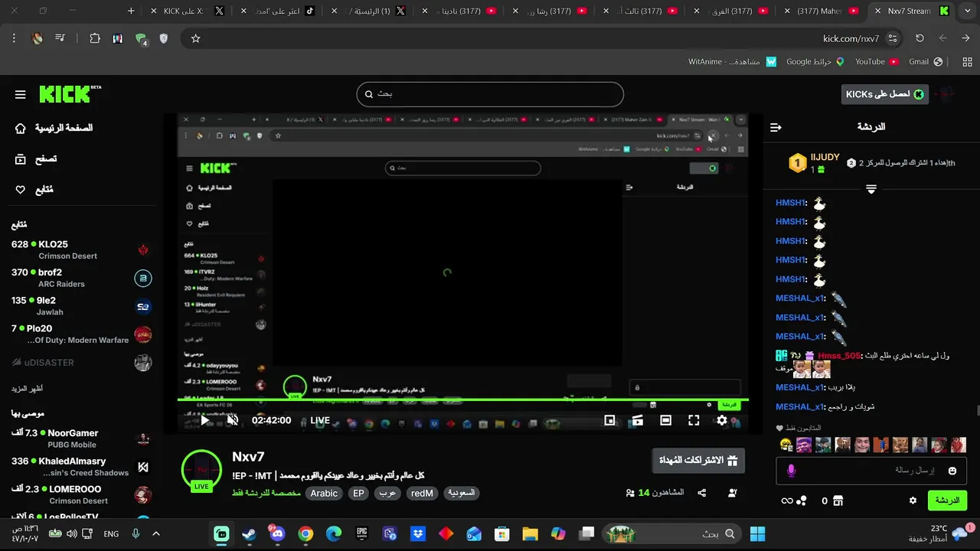Click the clip icon in player controls
980x551 pixels.
coord(637,420)
